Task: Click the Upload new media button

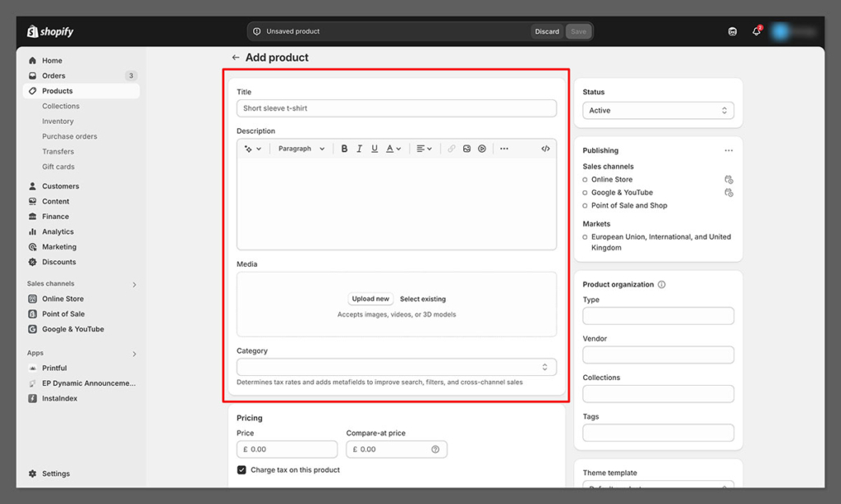Action: click(369, 298)
